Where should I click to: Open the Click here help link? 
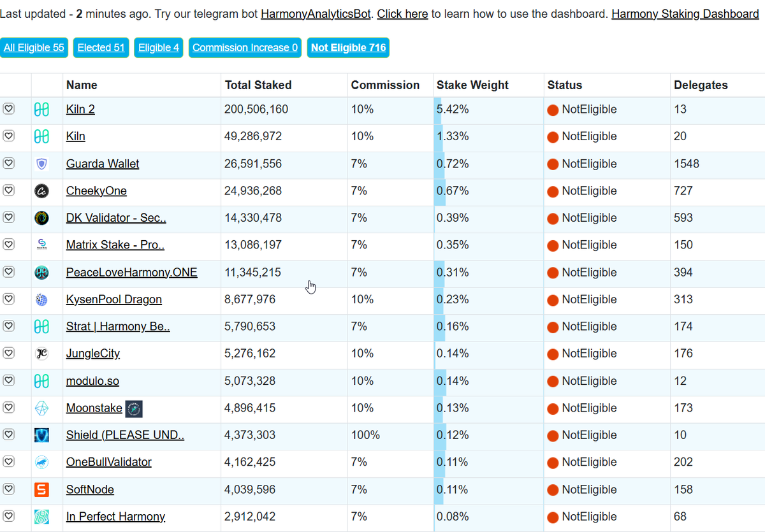point(402,13)
